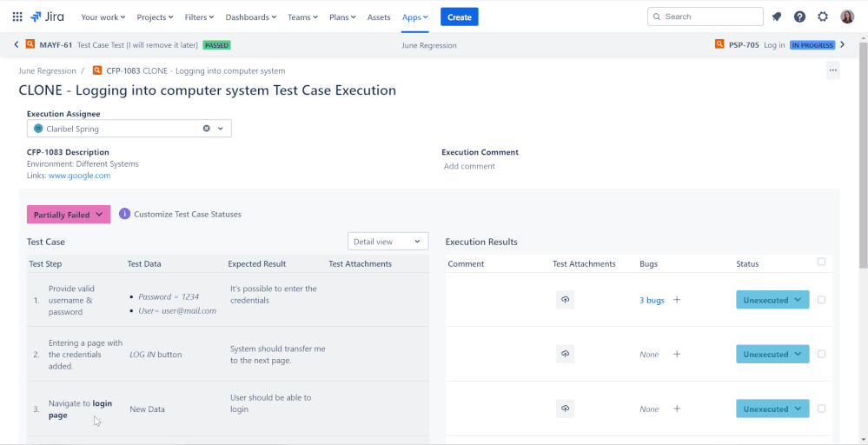Open the three-dot more actions menu
Image resolution: width=868 pixels, height=445 pixels.
point(832,70)
